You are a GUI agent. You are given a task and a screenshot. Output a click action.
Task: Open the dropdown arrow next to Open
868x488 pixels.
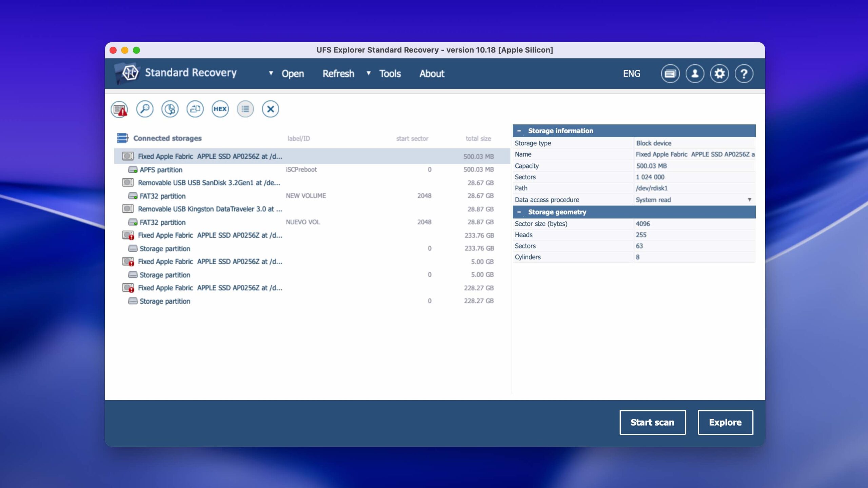coord(271,73)
